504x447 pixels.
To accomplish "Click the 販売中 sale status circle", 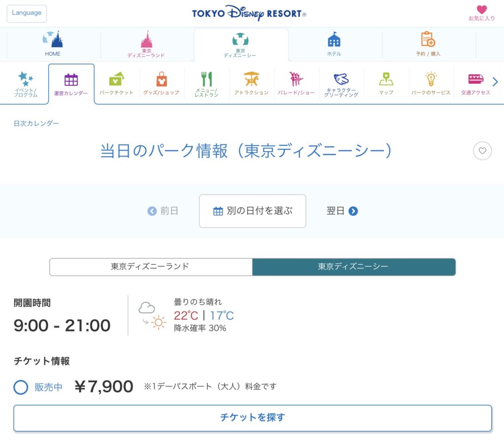I will tap(21, 387).
